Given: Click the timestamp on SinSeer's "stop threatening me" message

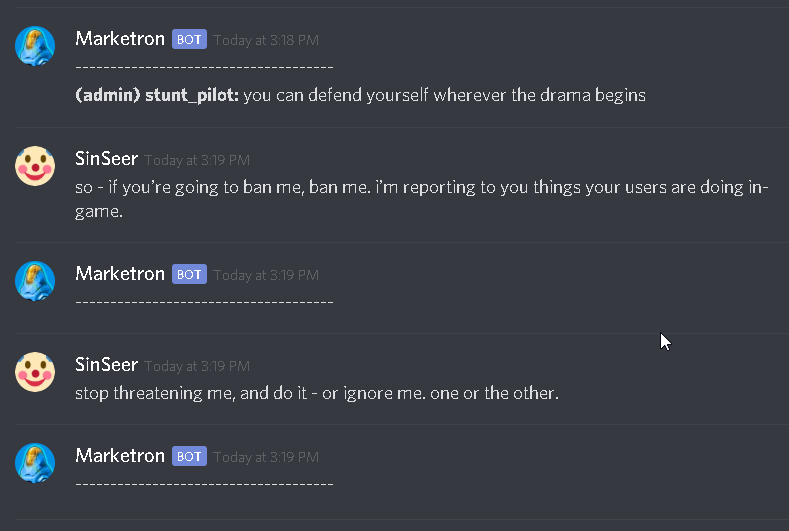Looking at the screenshot, I should (197, 366).
